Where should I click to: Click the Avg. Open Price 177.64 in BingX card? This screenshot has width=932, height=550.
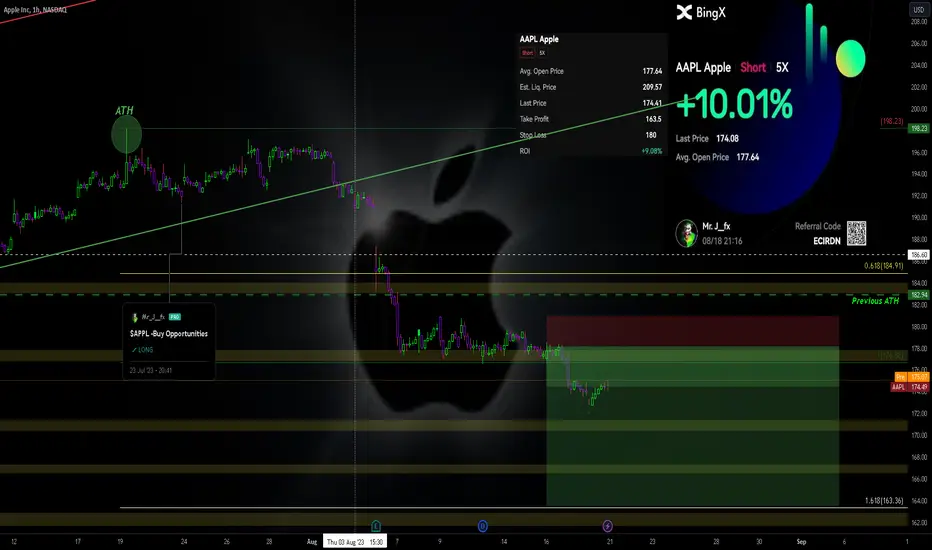pyautogui.click(x=717, y=157)
